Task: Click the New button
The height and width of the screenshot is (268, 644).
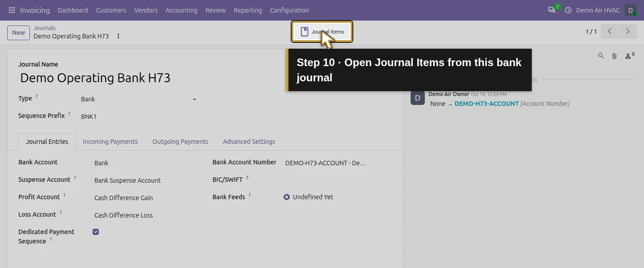Action: [x=18, y=33]
